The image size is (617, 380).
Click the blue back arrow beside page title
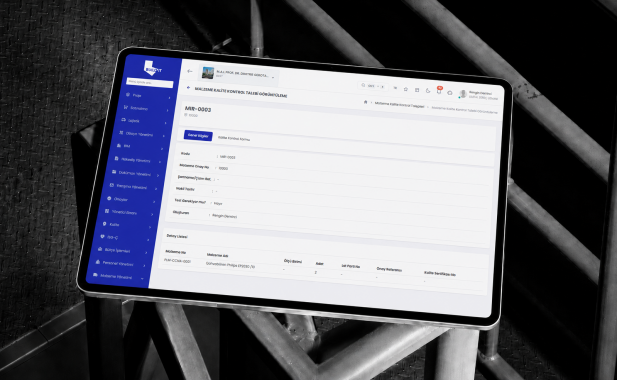point(188,88)
